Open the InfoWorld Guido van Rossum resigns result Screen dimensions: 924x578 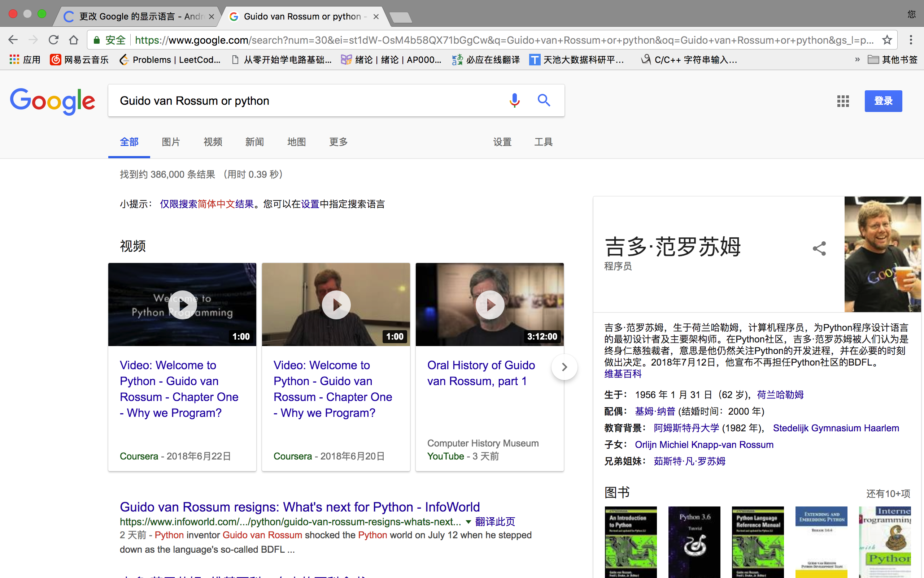pos(300,507)
